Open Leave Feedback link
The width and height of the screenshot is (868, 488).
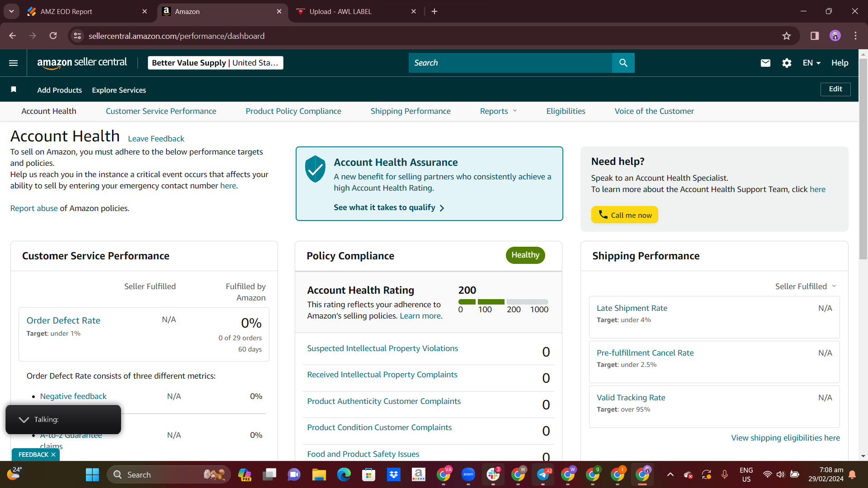coord(156,139)
